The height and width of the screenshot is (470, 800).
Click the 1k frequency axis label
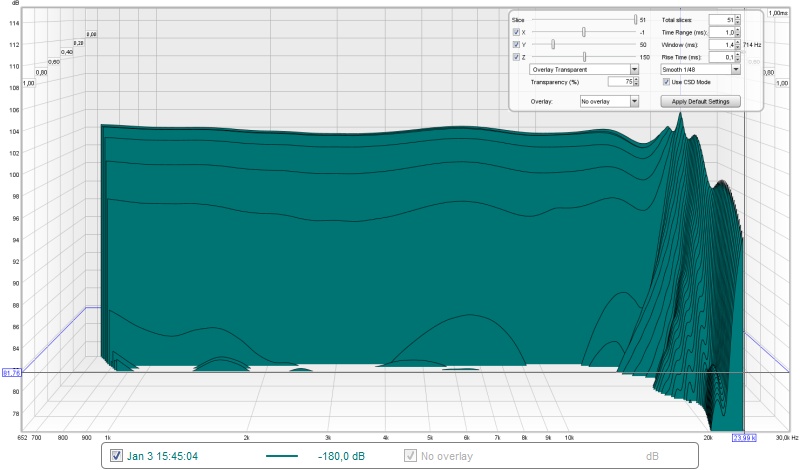click(107, 438)
